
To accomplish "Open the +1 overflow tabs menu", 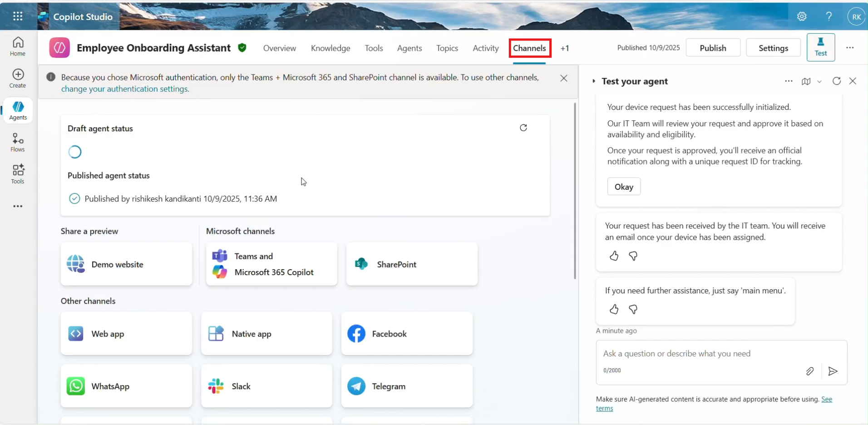I will tap(564, 48).
